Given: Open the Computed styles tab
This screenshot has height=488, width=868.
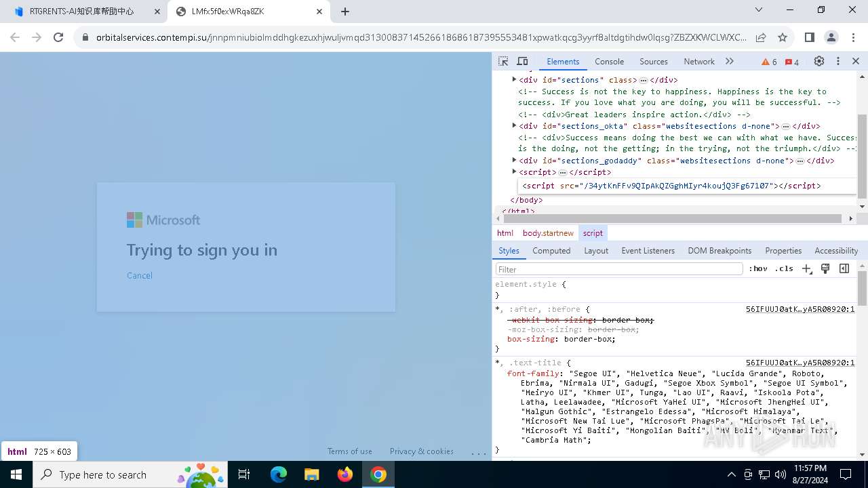Looking at the screenshot, I should tap(551, 250).
